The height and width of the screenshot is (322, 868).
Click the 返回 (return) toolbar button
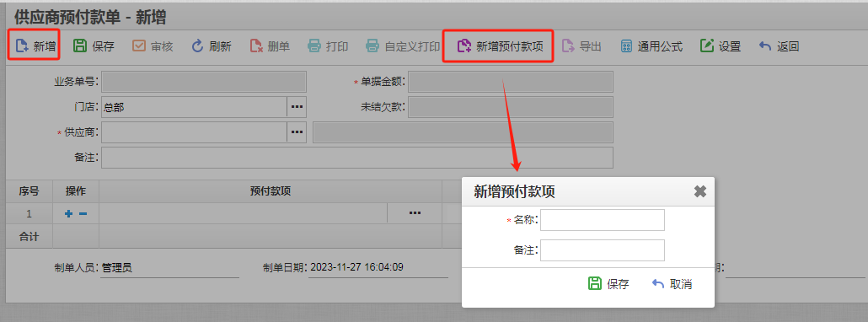(779, 46)
